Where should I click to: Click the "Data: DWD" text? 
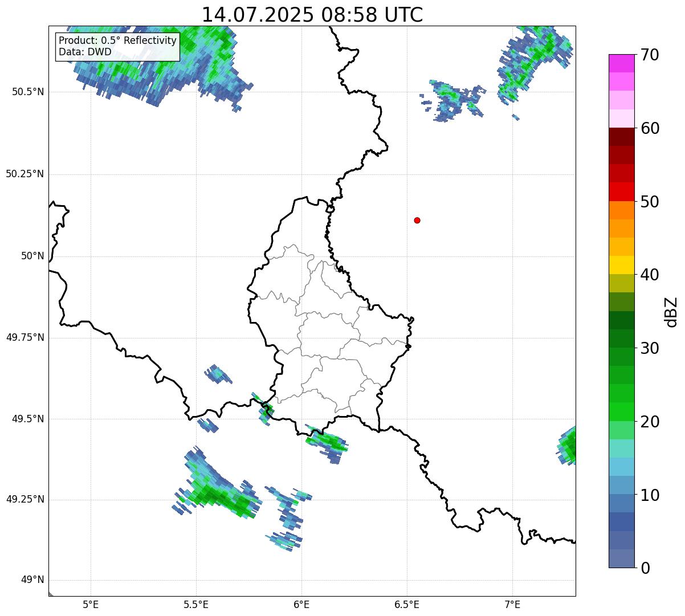(85, 52)
